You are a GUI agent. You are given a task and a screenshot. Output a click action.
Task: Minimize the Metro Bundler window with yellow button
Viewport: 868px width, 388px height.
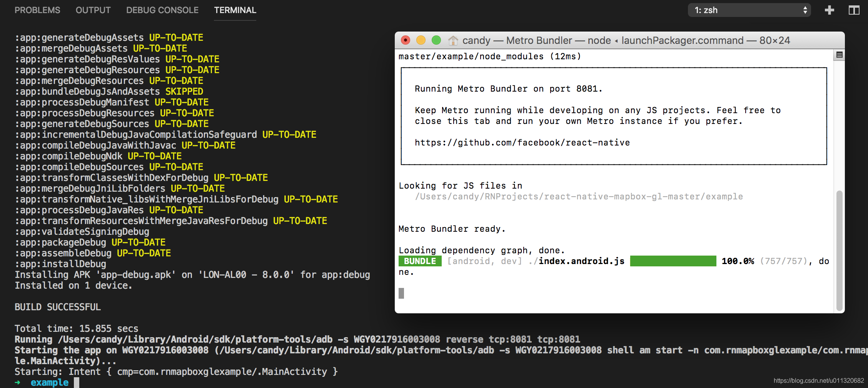(421, 40)
